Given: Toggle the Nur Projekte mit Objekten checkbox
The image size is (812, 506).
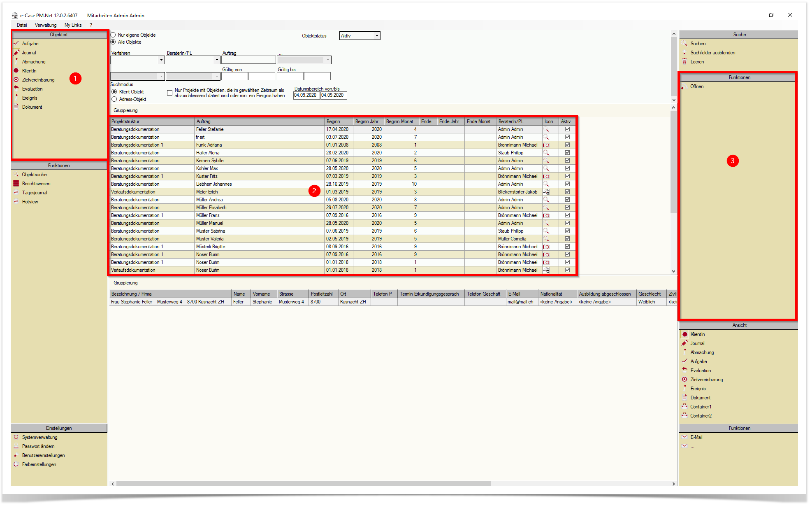Looking at the screenshot, I should [x=169, y=93].
